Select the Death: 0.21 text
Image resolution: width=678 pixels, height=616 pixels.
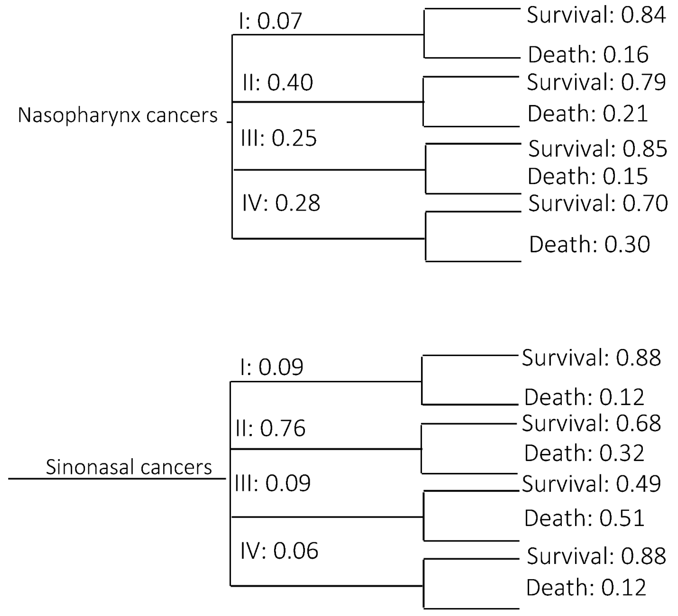click(587, 114)
